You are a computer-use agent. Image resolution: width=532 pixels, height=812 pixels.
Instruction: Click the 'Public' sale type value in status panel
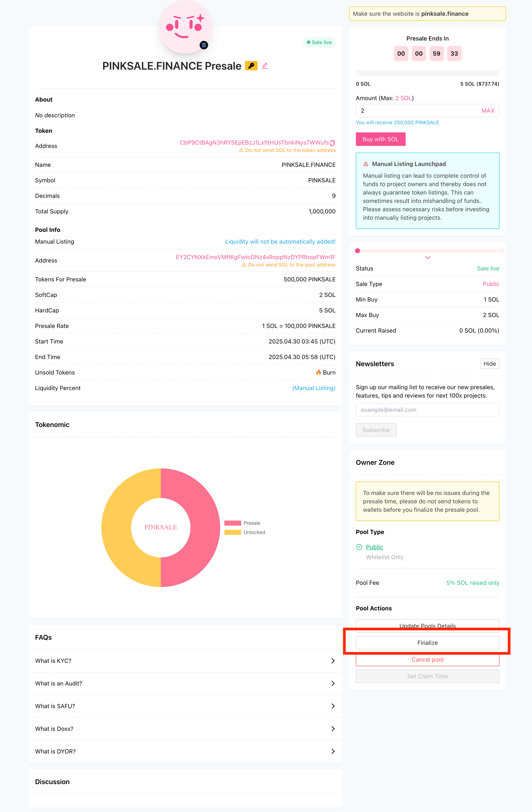pos(491,284)
